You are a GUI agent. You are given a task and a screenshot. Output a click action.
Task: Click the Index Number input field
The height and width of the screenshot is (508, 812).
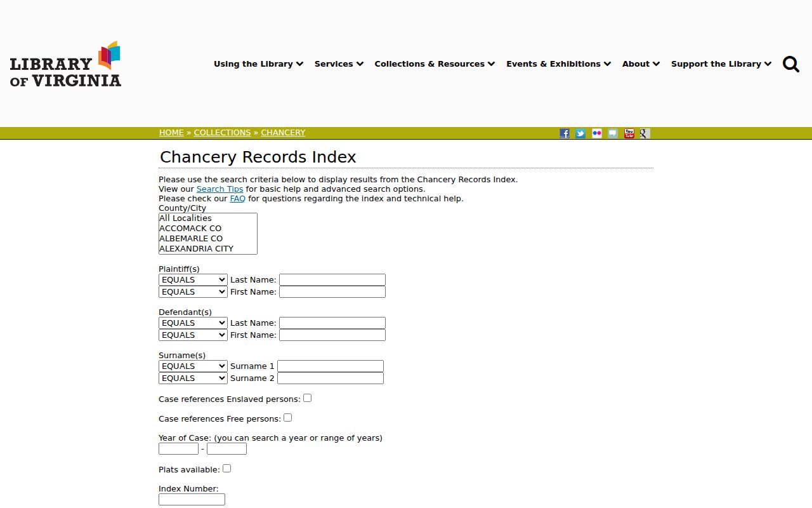click(192, 500)
